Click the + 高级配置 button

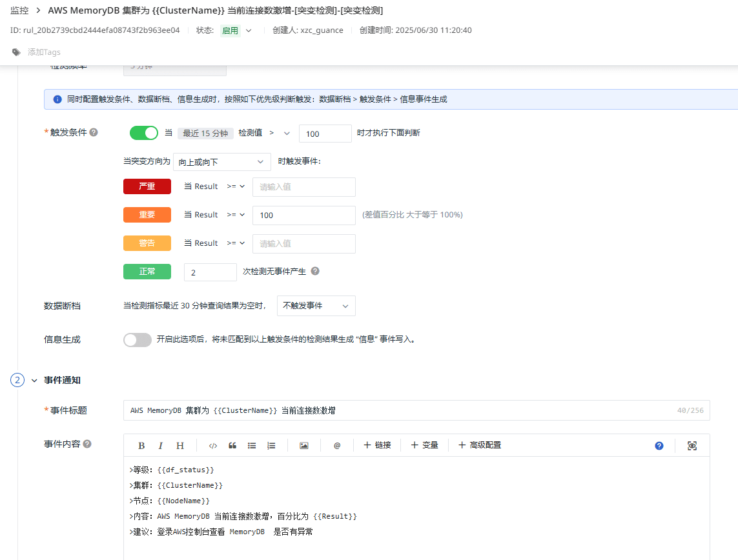pos(480,445)
